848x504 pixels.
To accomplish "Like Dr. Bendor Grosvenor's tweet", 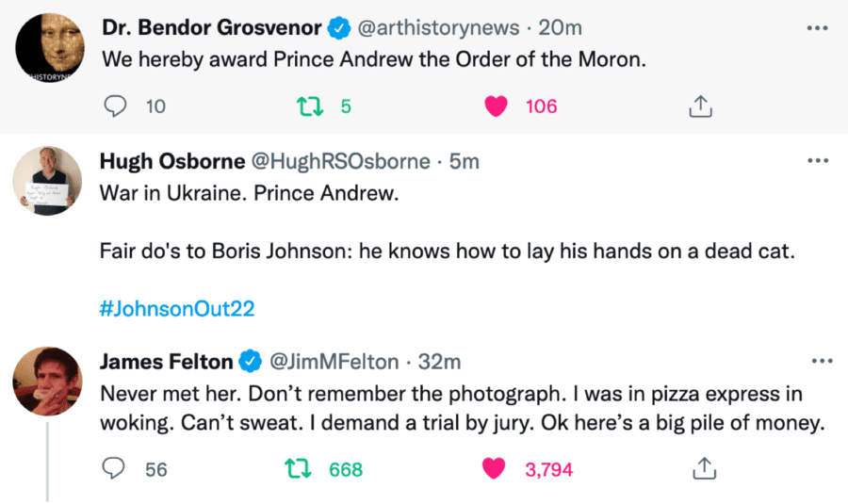I will tap(497, 106).
